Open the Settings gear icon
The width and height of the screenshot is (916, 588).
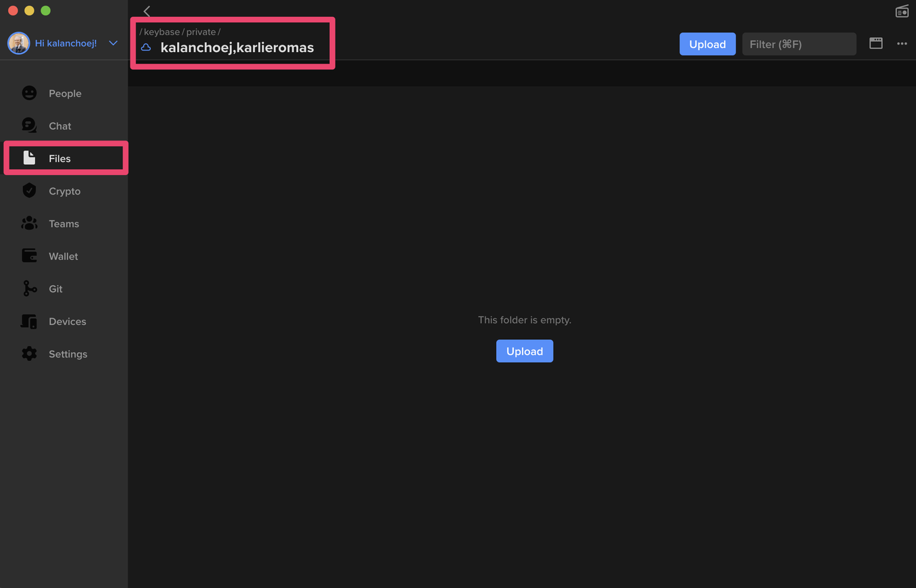click(x=29, y=353)
